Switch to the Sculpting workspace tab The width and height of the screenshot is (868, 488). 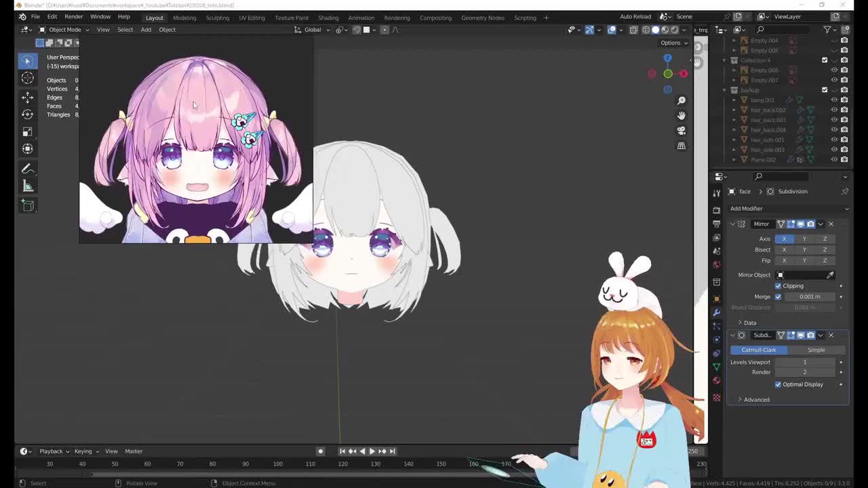point(217,18)
